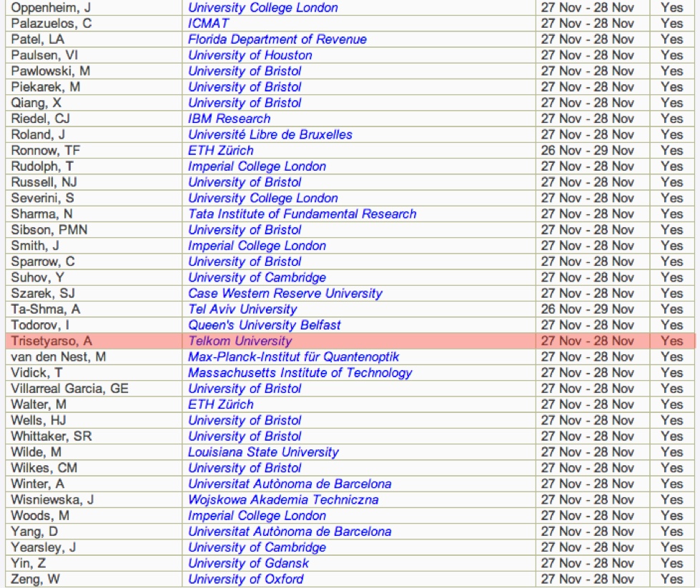This screenshot has width=700, height=588.
Task: Follow the Université Libre de Bruxelles link
Action: pos(270,134)
